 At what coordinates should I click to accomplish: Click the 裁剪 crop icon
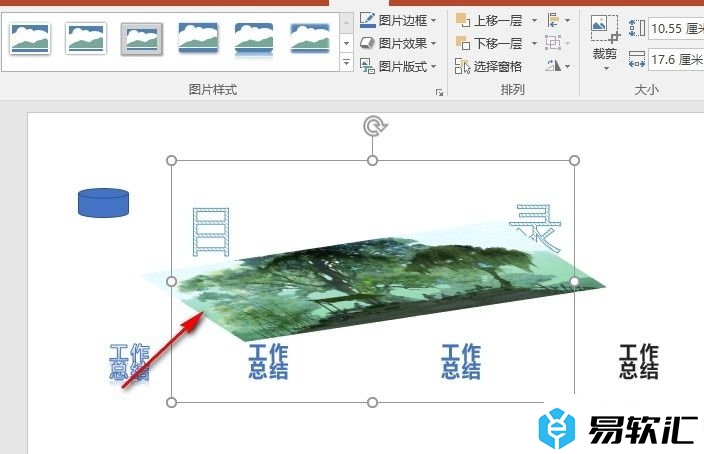pyautogui.click(x=605, y=29)
